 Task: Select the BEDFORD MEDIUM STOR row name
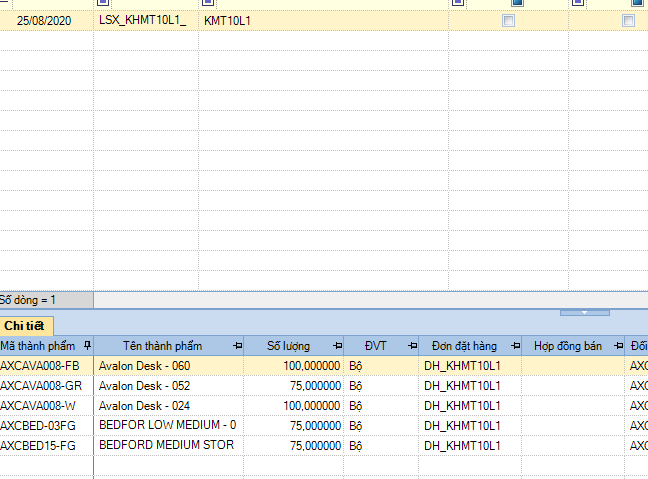[x=166, y=445]
